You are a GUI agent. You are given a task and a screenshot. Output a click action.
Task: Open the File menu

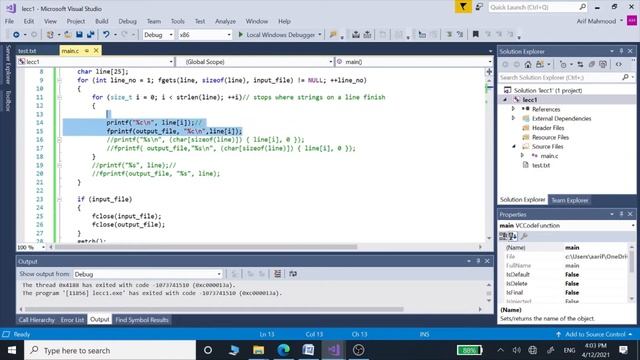click(9, 21)
